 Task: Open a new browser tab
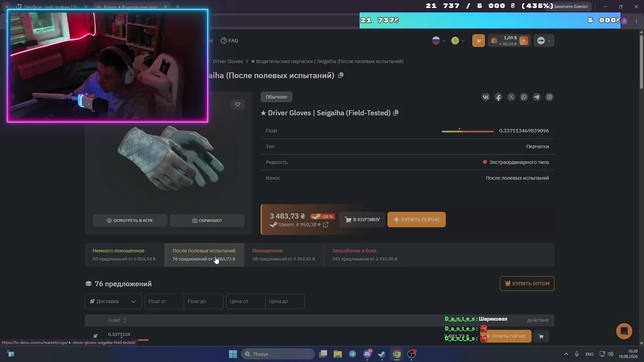(178, 7)
